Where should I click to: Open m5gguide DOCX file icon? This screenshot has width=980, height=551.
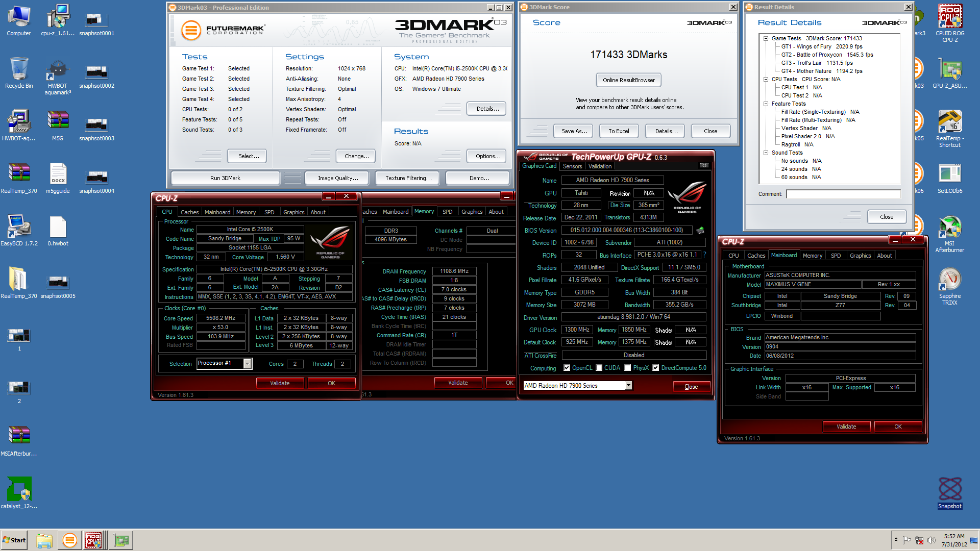coord(58,178)
